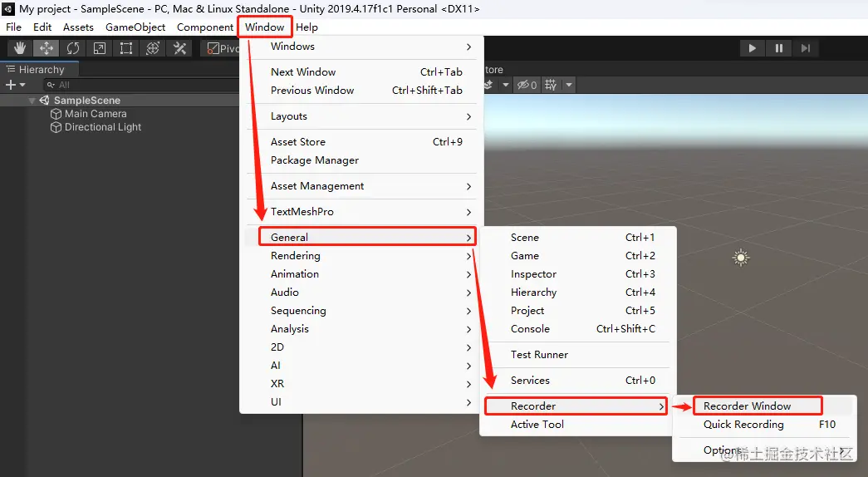
Task: Choose Inspector in the General submenu
Action: [578, 273]
